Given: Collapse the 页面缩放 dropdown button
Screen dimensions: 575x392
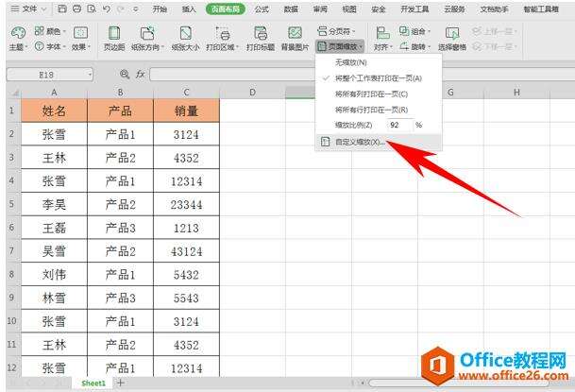Looking at the screenshot, I should [x=340, y=46].
